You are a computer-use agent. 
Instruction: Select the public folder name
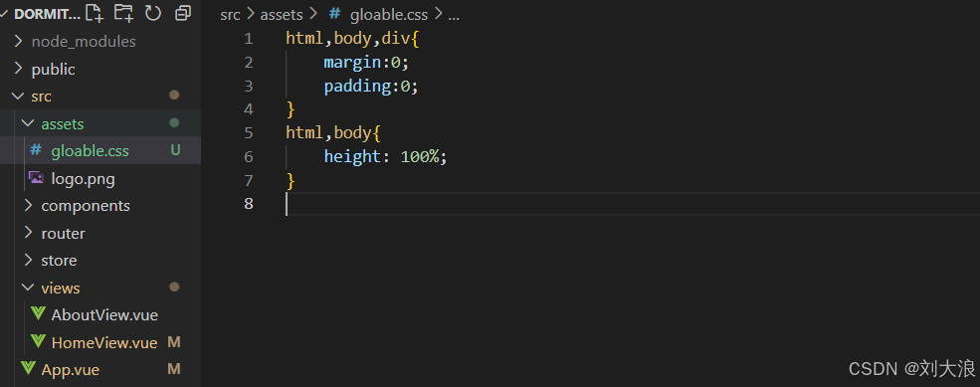pyautogui.click(x=53, y=70)
